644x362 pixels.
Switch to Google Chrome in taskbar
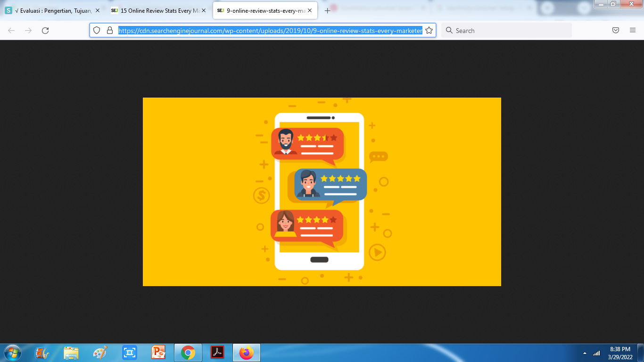[x=188, y=353]
